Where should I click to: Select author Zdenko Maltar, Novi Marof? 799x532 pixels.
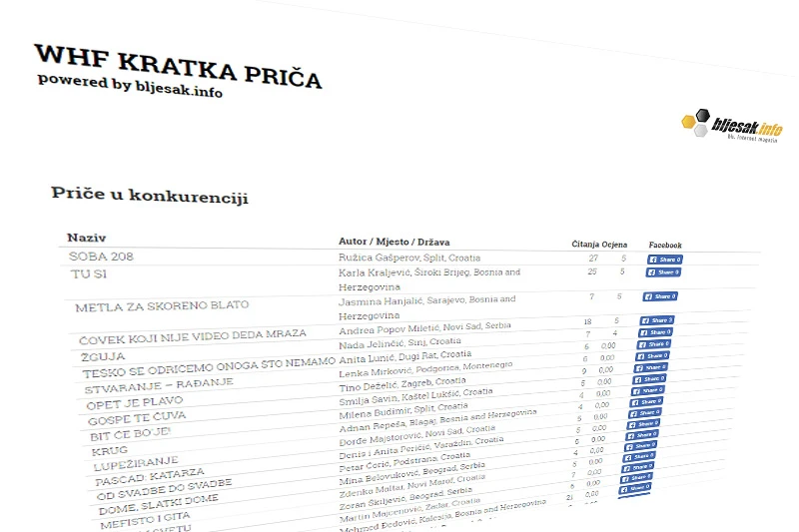tap(412, 486)
